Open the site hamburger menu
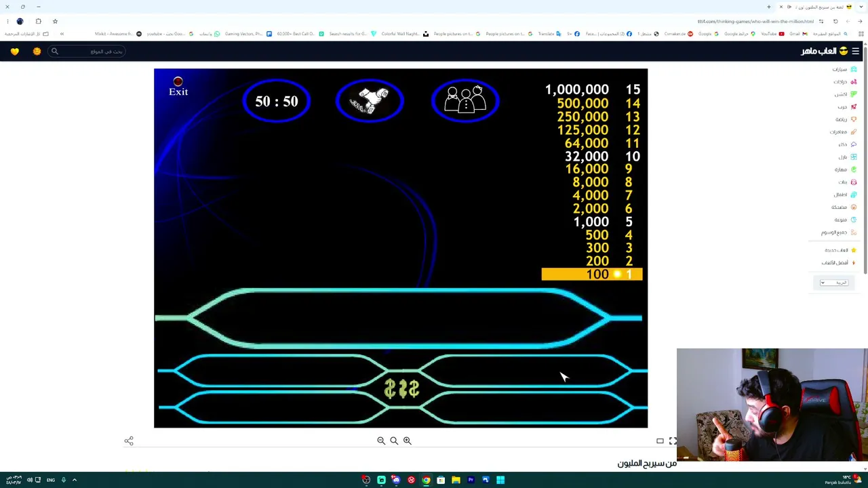Image resolution: width=868 pixels, height=488 pixels. [x=855, y=51]
